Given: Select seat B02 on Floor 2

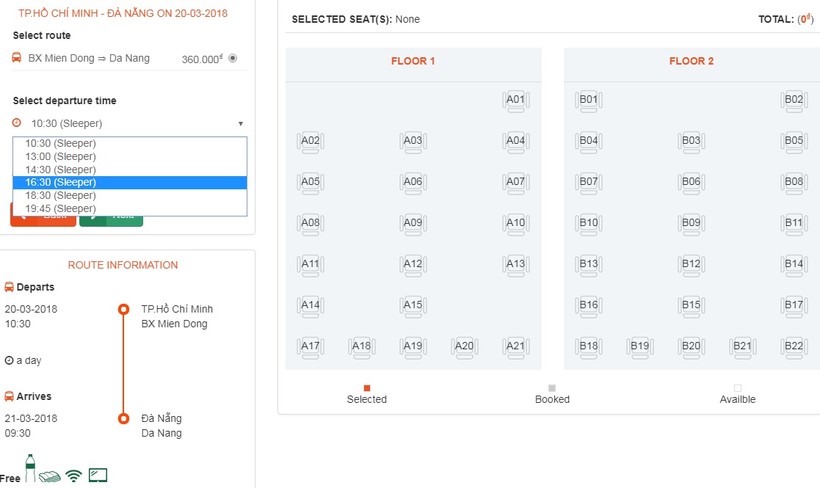Looking at the screenshot, I should [793, 101].
